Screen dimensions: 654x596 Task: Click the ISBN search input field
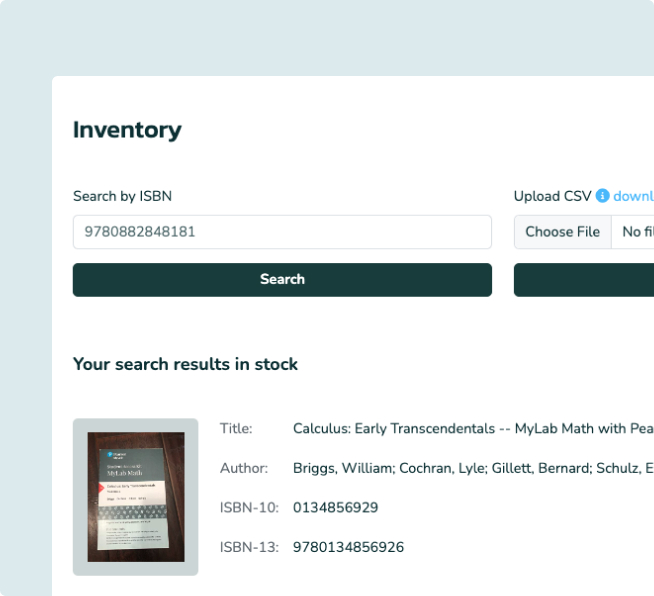[x=282, y=232]
